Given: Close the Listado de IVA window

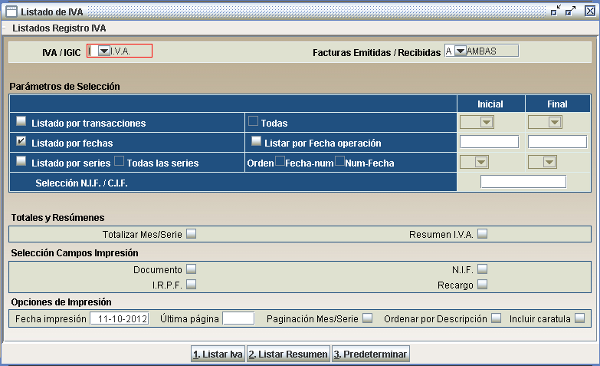Looking at the screenshot, I should coord(590,11).
